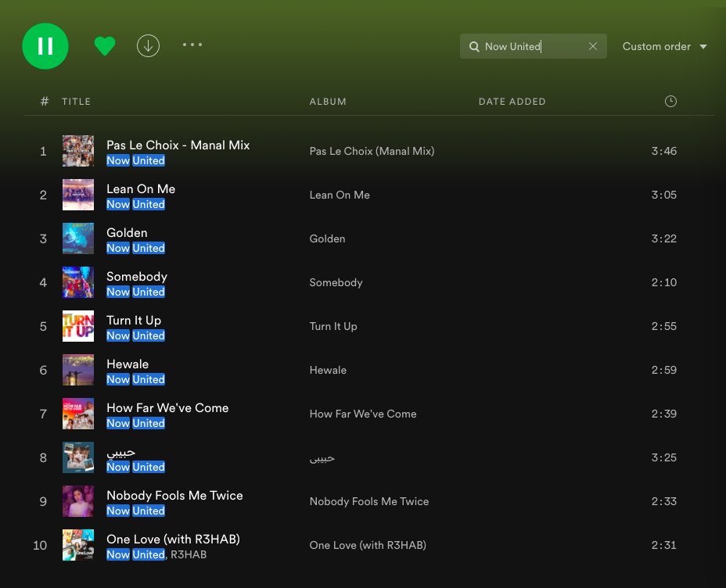Click the How Far We've Come cover
726x588 pixels.
(x=78, y=414)
